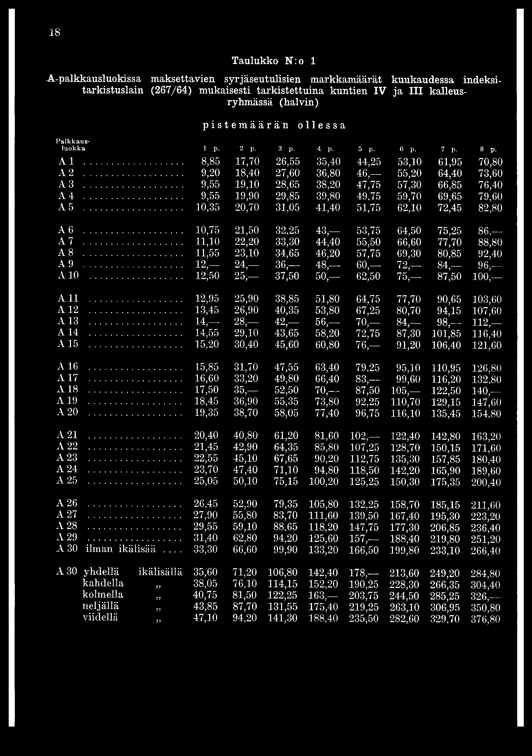Click the '8 p.' column header
Image resolution: width=532 pixels, height=756 pixels.
point(488,149)
